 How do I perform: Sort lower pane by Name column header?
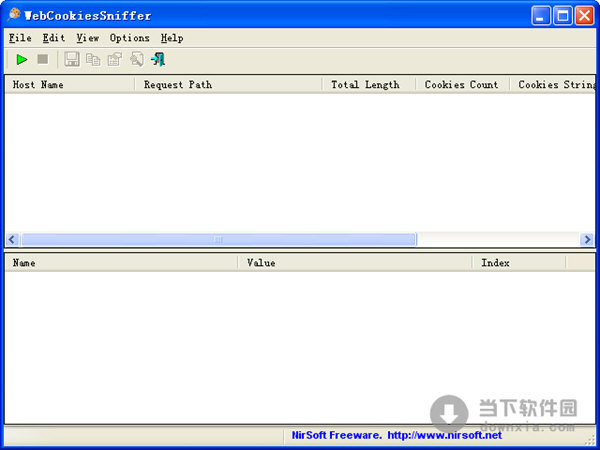(x=122, y=263)
